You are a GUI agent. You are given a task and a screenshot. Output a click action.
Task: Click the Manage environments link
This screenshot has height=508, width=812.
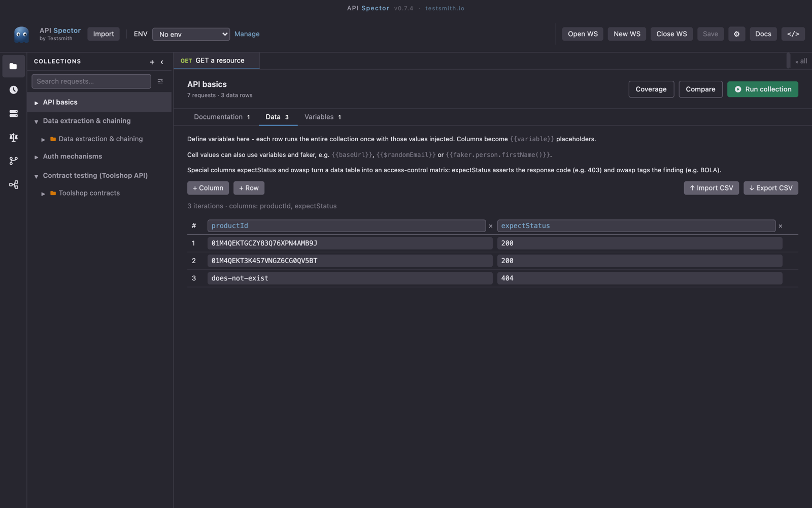coord(247,34)
